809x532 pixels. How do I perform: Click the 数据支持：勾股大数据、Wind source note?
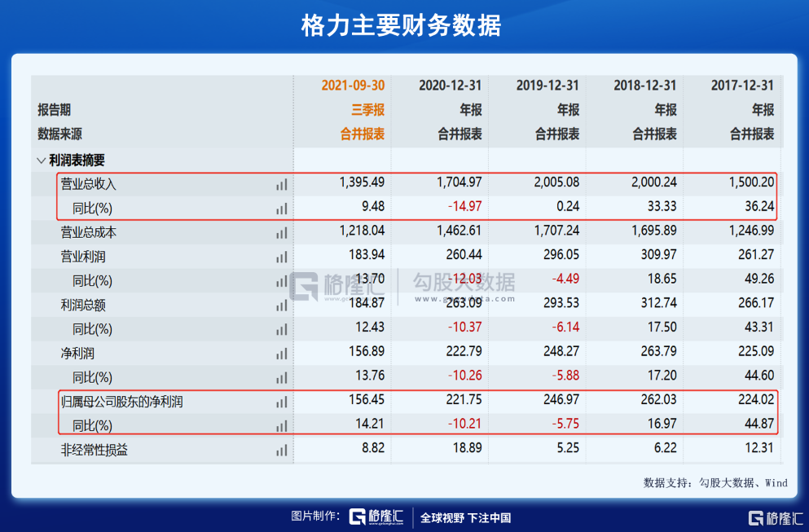click(x=715, y=483)
